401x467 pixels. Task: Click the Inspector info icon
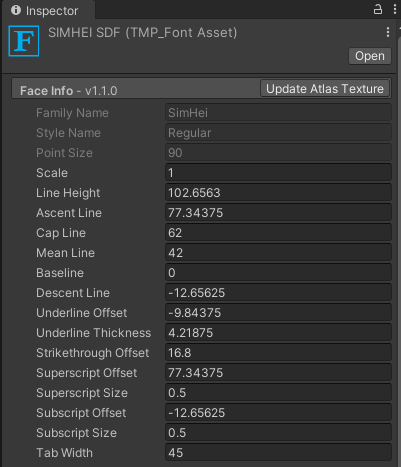click(x=16, y=10)
